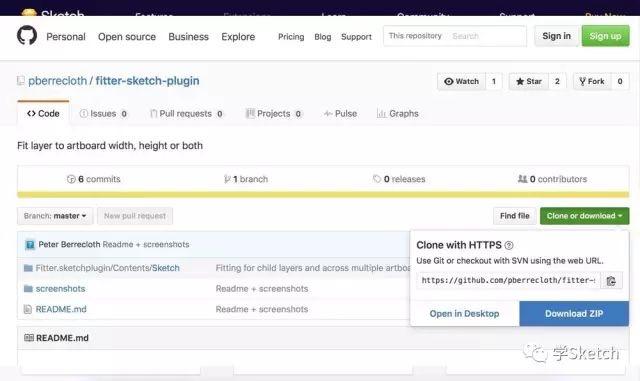Open This repository search scope selector
640x381 pixels.
[x=415, y=36]
